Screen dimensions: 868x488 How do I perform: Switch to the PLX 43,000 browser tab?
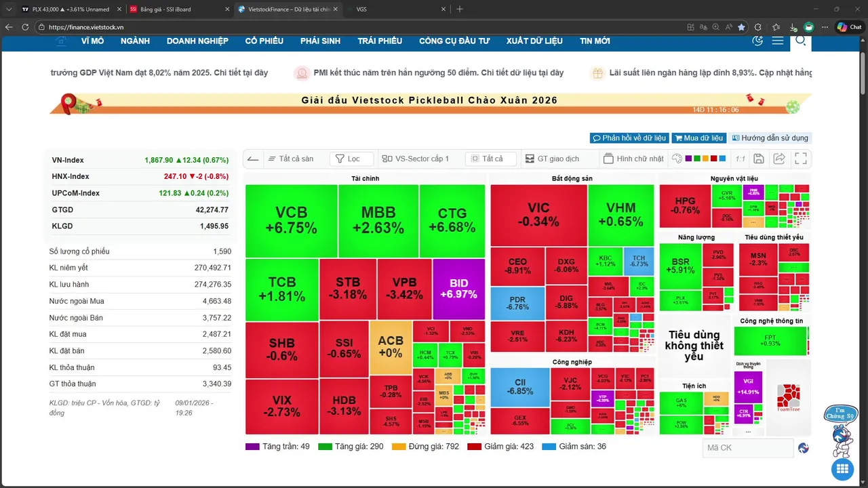(x=70, y=9)
